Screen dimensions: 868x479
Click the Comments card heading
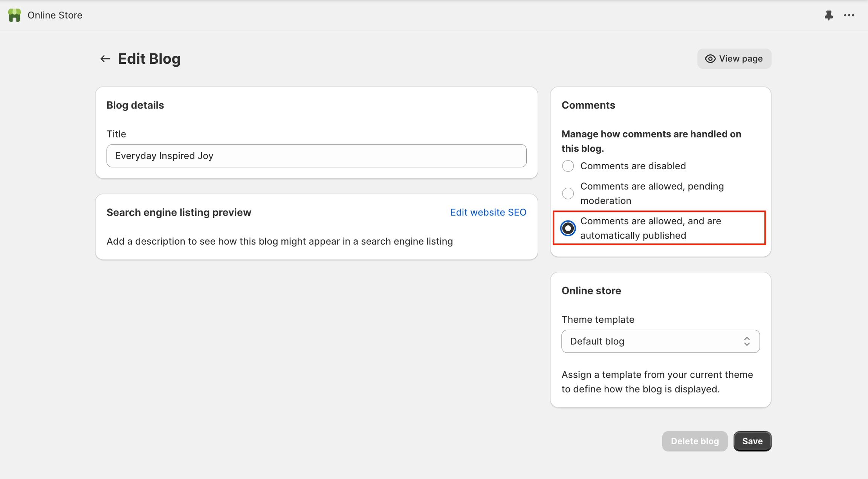coord(588,105)
